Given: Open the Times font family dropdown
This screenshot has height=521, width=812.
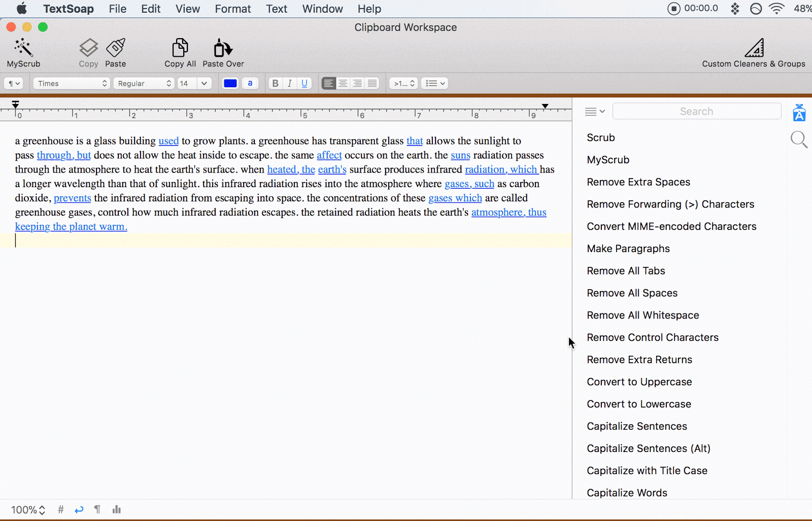Looking at the screenshot, I should (72, 83).
